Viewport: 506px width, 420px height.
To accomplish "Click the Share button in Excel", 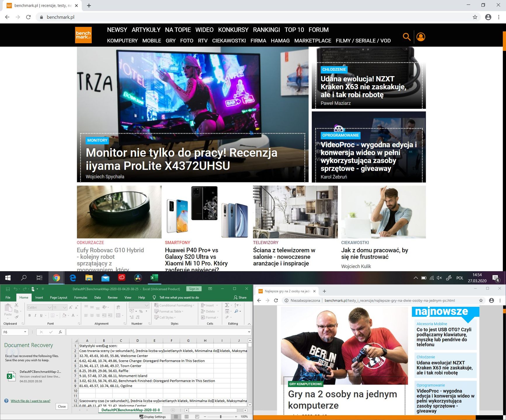I will (240, 297).
